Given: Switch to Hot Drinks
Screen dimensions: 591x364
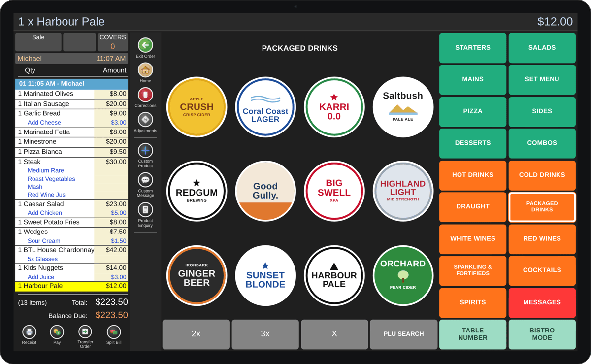Looking at the screenshot, I should coord(473,175).
